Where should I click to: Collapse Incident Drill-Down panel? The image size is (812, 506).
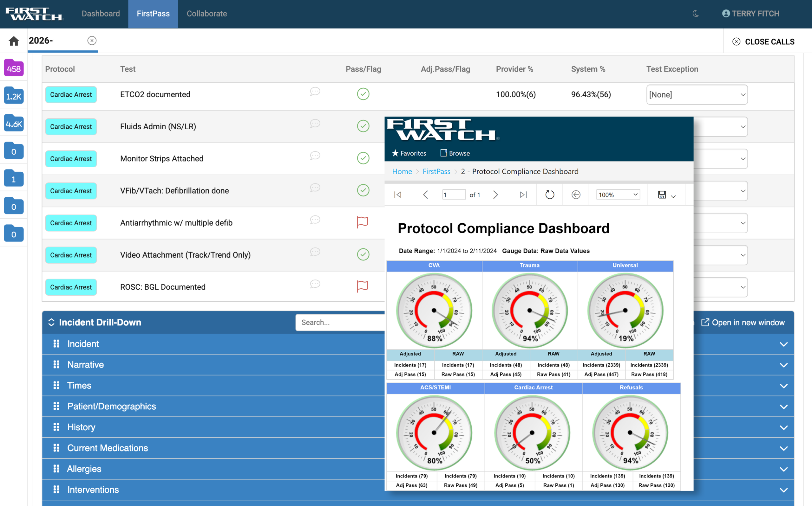(51, 322)
